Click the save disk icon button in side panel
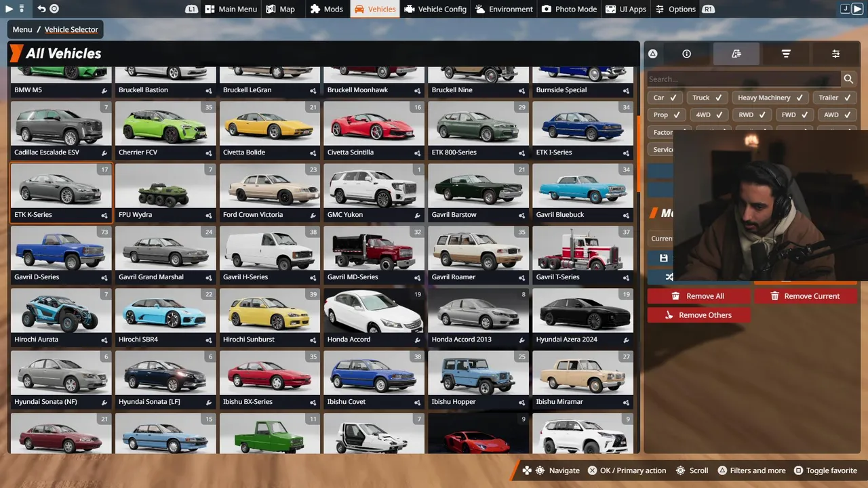 pos(664,258)
